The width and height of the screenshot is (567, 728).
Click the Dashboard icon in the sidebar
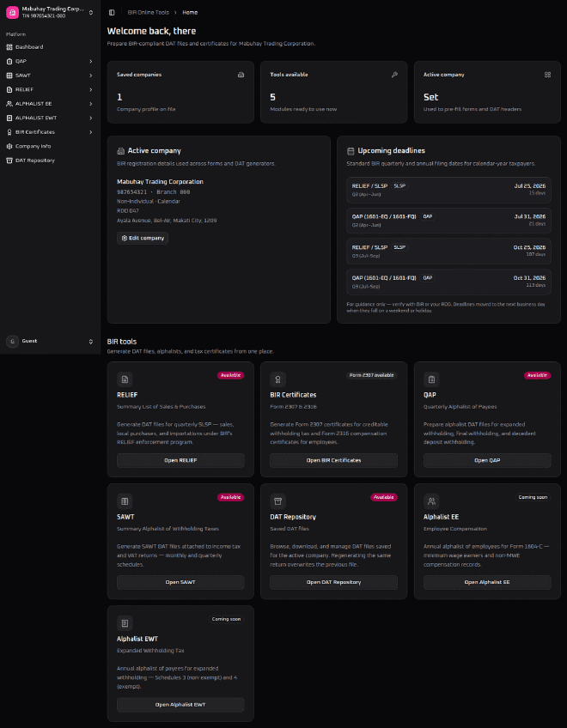point(9,47)
